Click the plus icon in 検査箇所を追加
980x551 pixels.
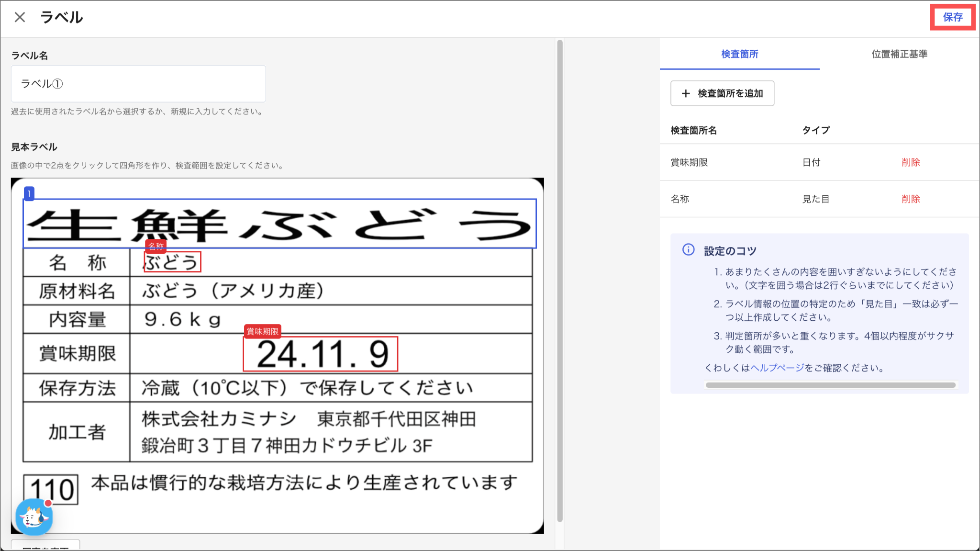pos(686,93)
